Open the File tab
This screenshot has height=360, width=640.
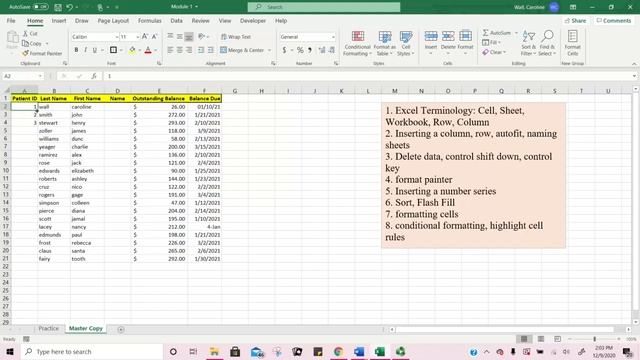pyautogui.click(x=11, y=20)
